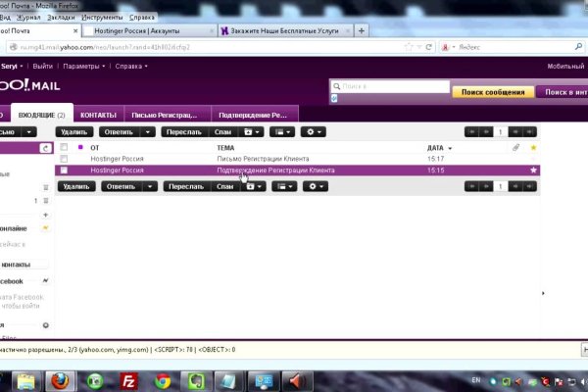Click the attachment paperclip column header
Screen dimensions: 588x392
tap(516, 147)
